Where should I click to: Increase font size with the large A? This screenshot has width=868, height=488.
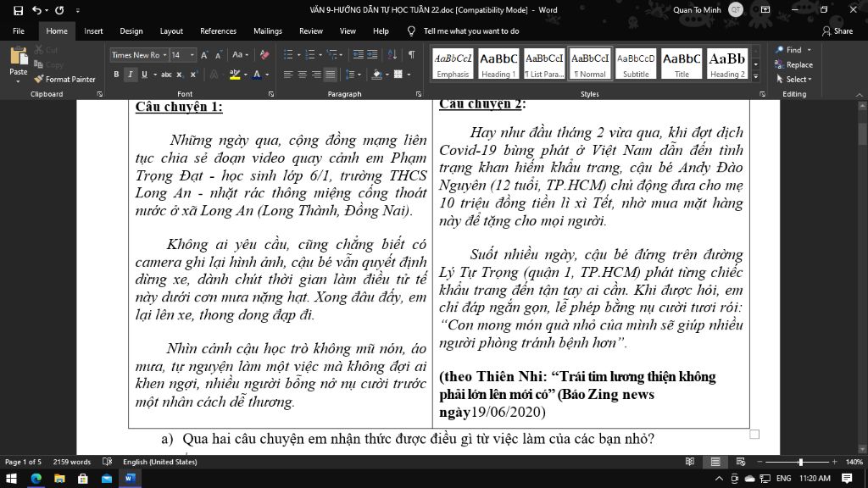[x=204, y=55]
